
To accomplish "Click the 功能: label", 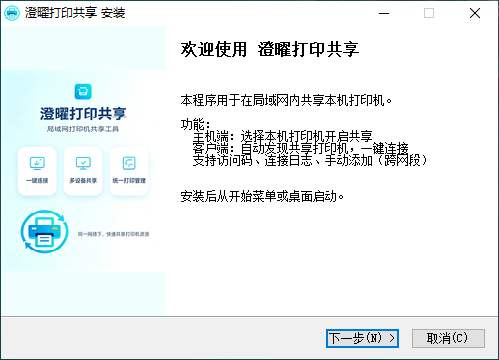I will point(196,124).
